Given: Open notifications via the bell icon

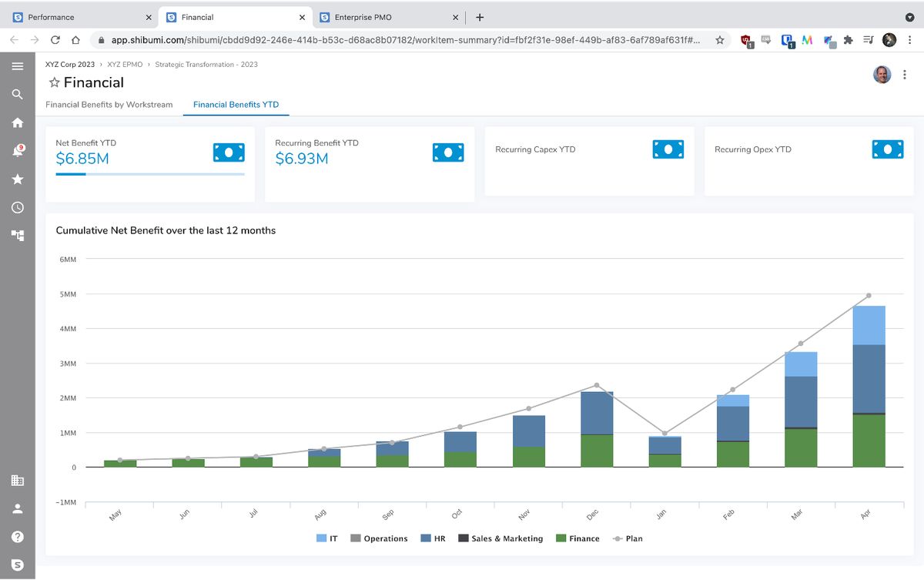Looking at the screenshot, I should pos(18,151).
